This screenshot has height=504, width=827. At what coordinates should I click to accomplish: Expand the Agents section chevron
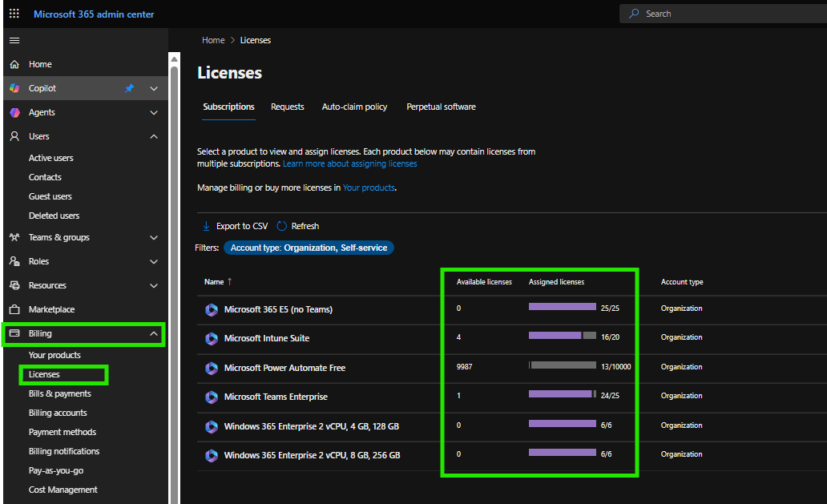point(154,112)
